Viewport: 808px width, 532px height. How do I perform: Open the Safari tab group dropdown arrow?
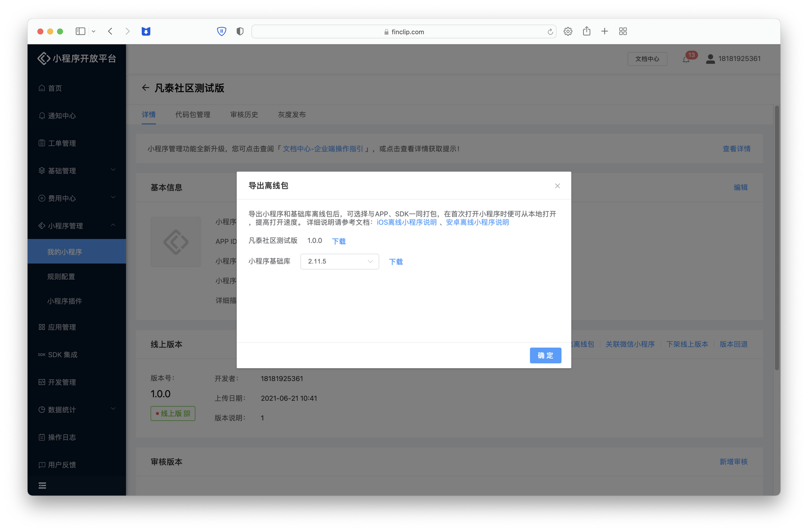93,31
